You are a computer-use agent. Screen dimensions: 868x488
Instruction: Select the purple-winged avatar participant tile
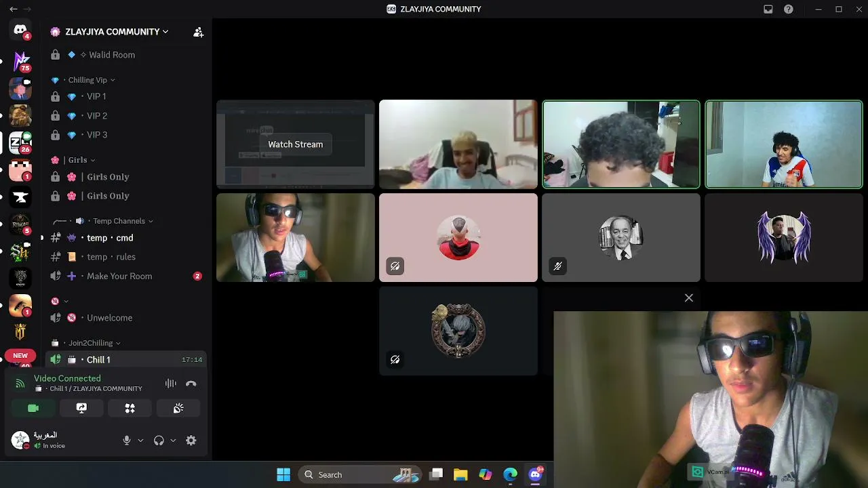(784, 238)
